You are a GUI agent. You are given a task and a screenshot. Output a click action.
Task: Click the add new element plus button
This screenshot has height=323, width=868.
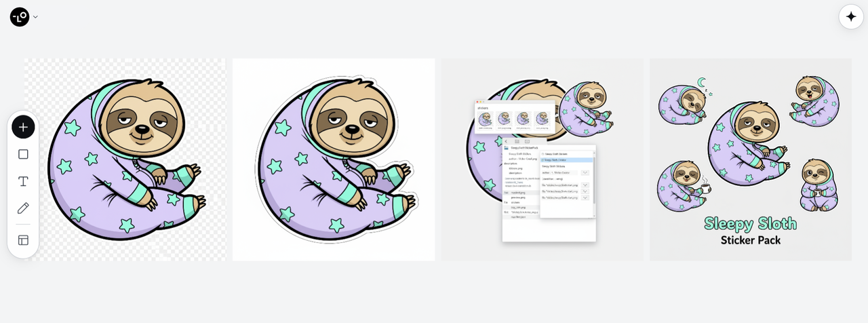23,127
